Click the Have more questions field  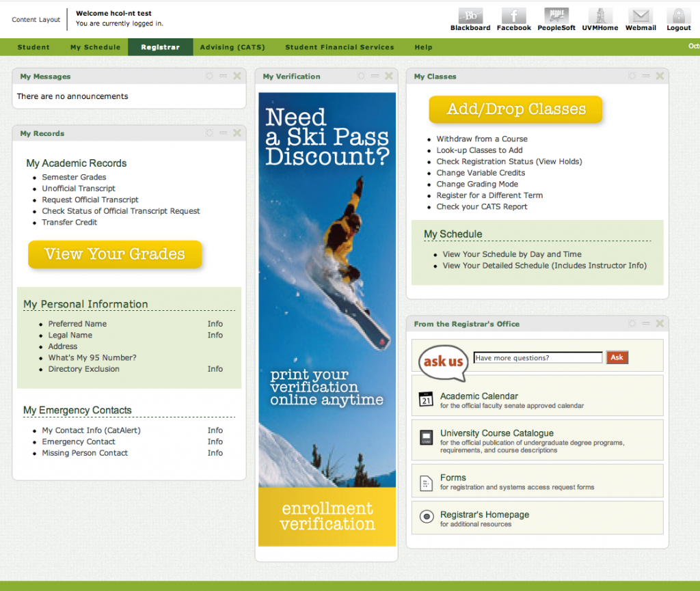click(x=537, y=357)
